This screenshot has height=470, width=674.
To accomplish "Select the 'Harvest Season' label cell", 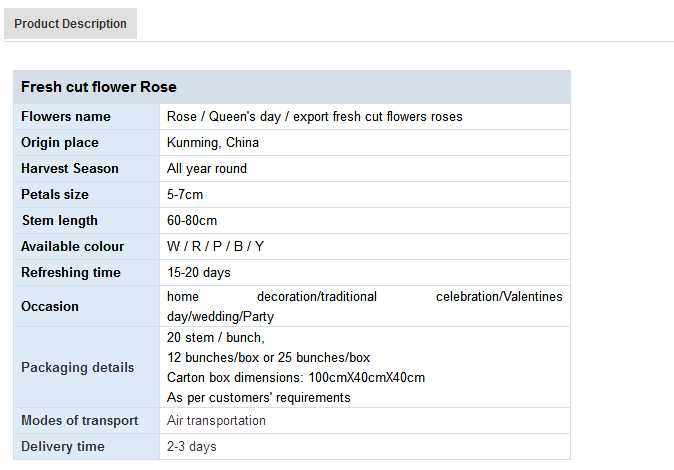I will click(70, 169).
